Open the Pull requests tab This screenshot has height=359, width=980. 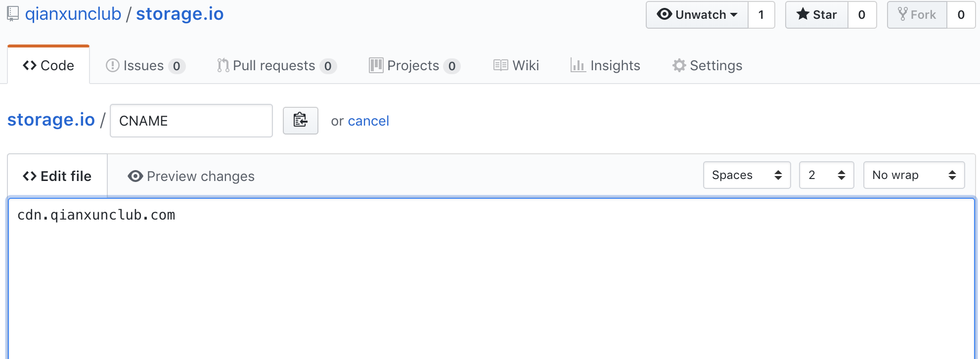pyautogui.click(x=277, y=65)
